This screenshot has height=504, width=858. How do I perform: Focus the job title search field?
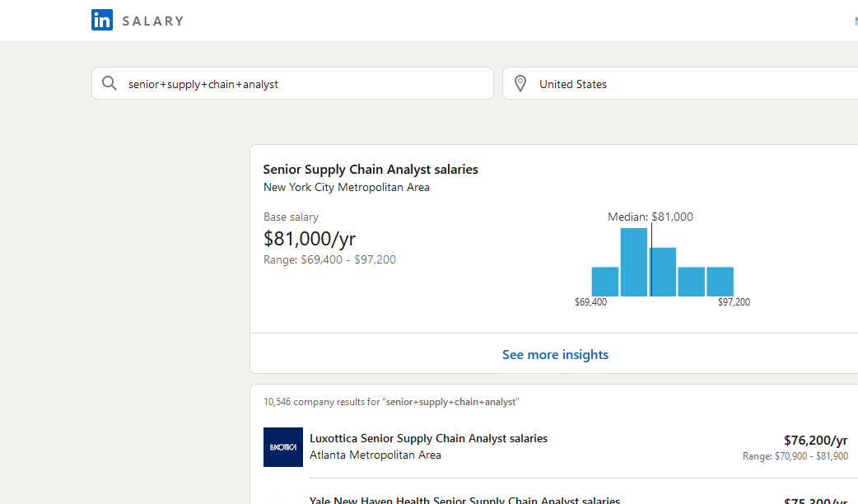tap(305, 84)
